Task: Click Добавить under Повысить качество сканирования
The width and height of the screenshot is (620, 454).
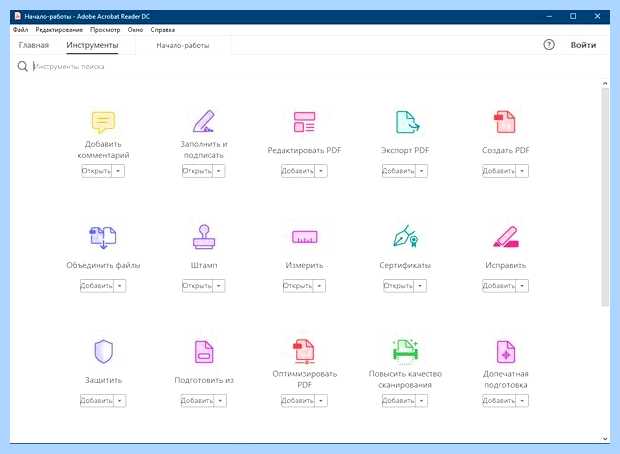Action: click(399, 401)
